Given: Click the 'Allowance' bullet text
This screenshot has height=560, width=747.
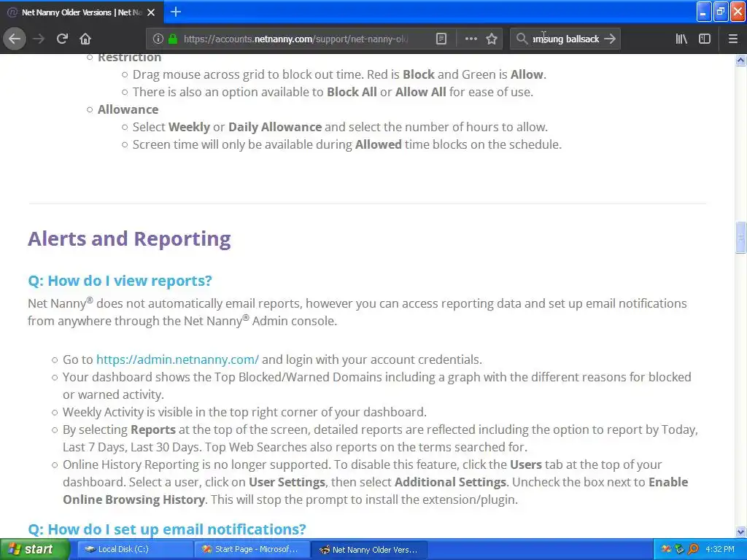Looking at the screenshot, I should pyautogui.click(x=128, y=109).
